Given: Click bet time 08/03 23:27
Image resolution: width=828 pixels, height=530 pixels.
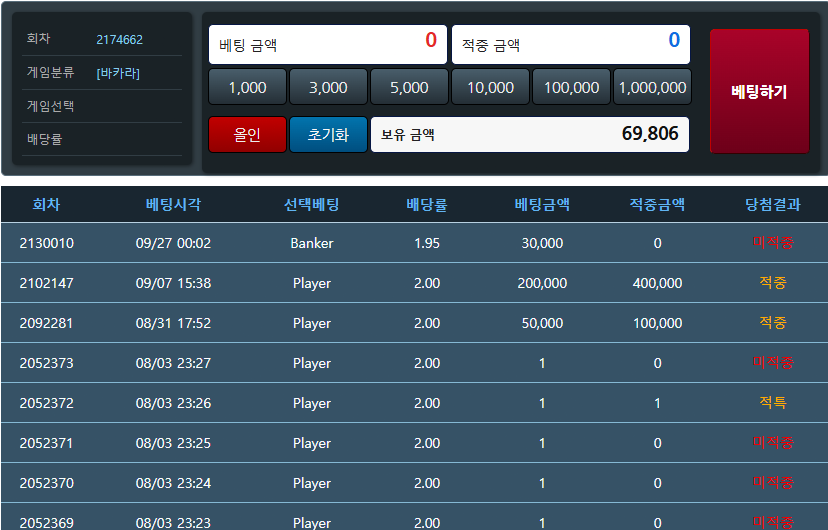Looking at the screenshot, I should [x=173, y=363].
